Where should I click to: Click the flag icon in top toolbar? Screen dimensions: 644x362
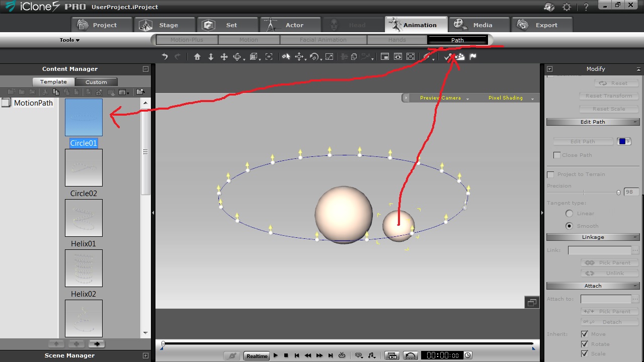473,57
